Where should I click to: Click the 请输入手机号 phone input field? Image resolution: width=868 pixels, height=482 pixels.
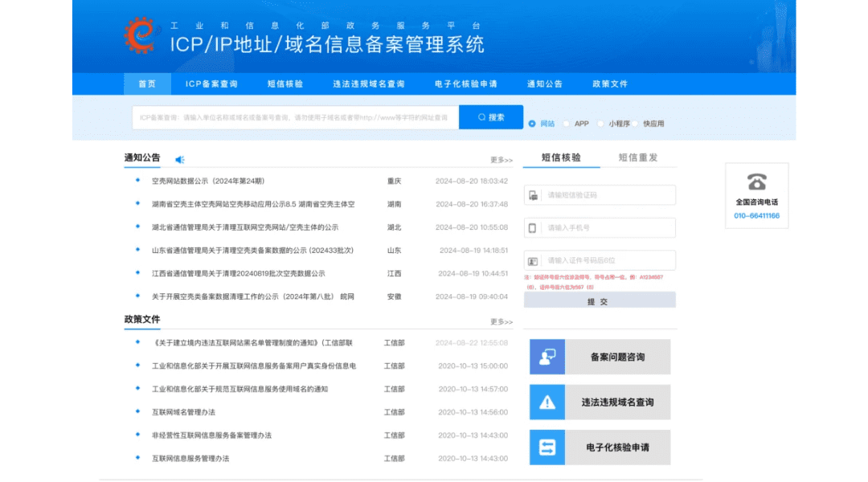(608, 228)
